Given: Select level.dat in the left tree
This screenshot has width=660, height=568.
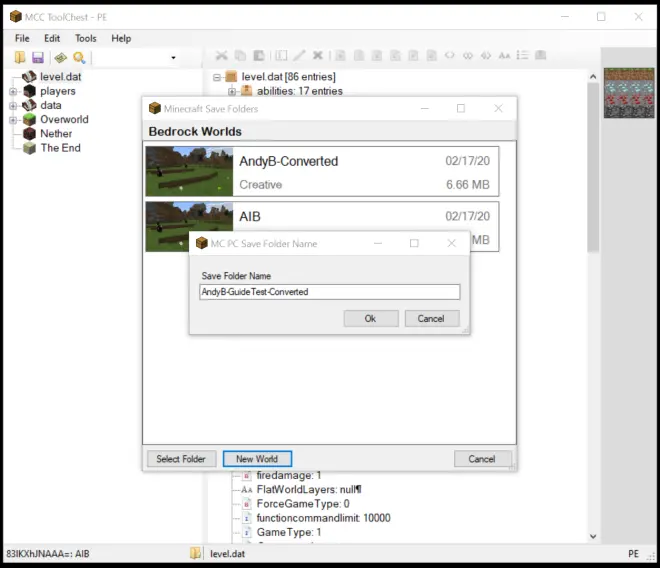Looking at the screenshot, I should pos(61,77).
